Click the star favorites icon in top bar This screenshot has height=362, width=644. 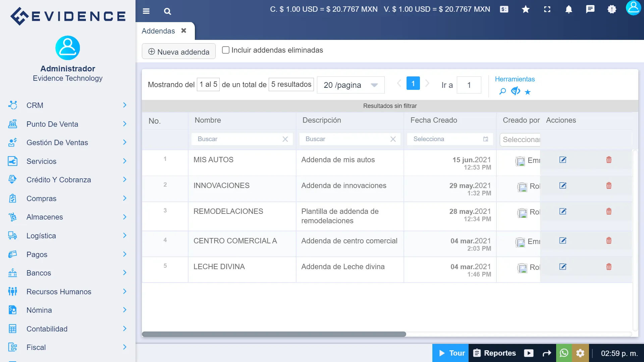pyautogui.click(x=525, y=9)
